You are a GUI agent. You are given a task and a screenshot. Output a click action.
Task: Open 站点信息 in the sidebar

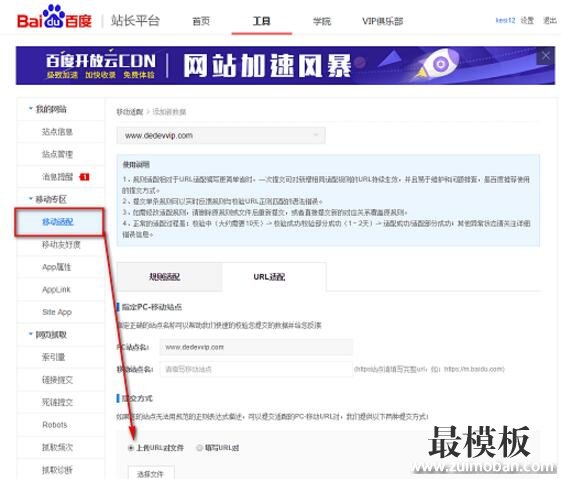pyautogui.click(x=57, y=132)
